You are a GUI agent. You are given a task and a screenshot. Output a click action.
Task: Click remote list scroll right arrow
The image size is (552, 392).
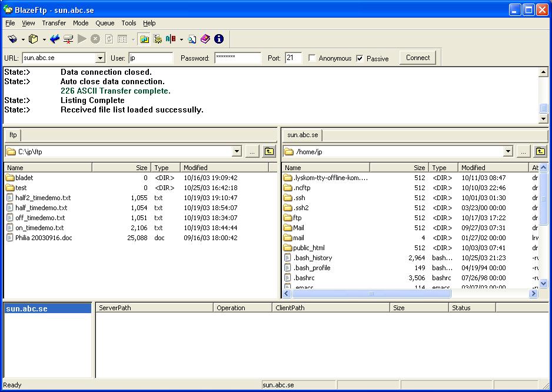click(534, 293)
